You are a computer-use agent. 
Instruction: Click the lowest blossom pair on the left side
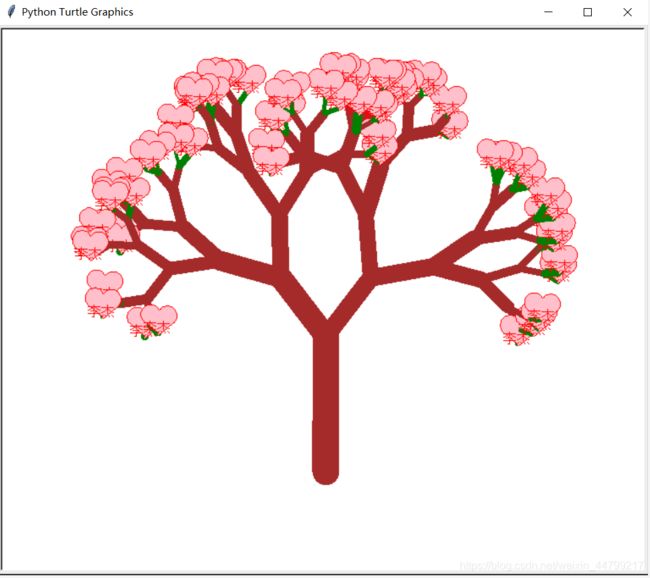pyautogui.click(x=152, y=319)
